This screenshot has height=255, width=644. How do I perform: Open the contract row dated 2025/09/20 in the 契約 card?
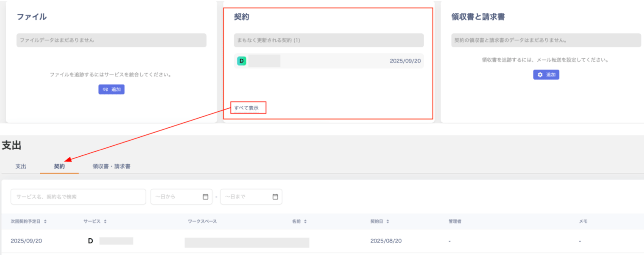[x=329, y=61]
